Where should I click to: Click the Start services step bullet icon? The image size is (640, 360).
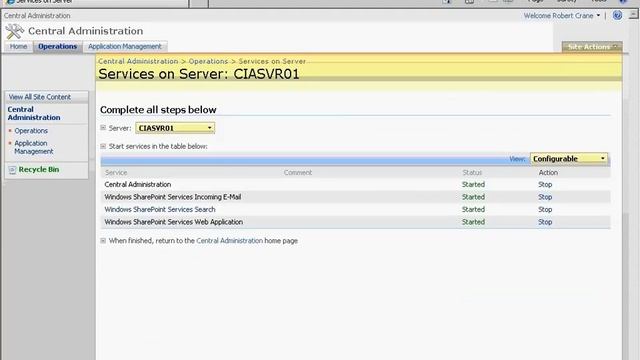(x=103, y=146)
